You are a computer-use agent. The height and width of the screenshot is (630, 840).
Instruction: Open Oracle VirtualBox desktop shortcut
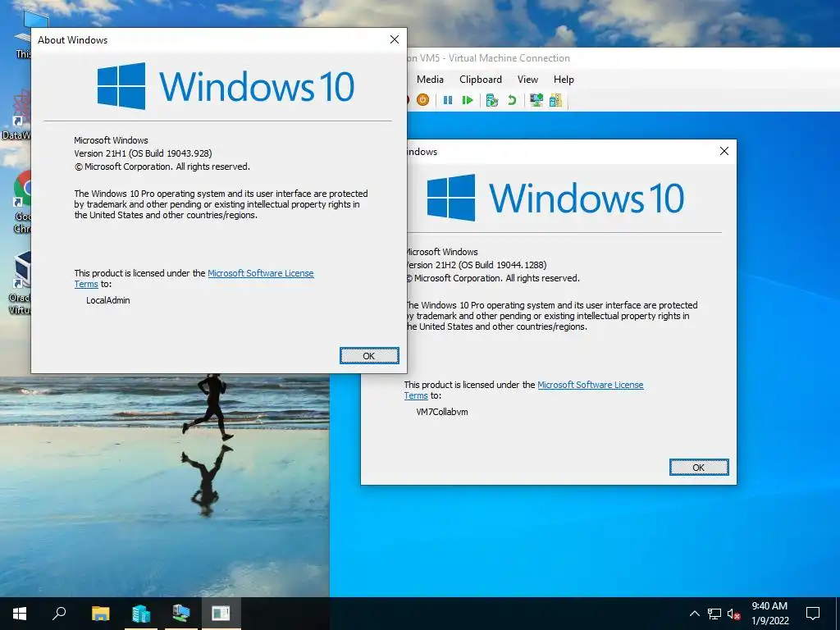point(21,282)
